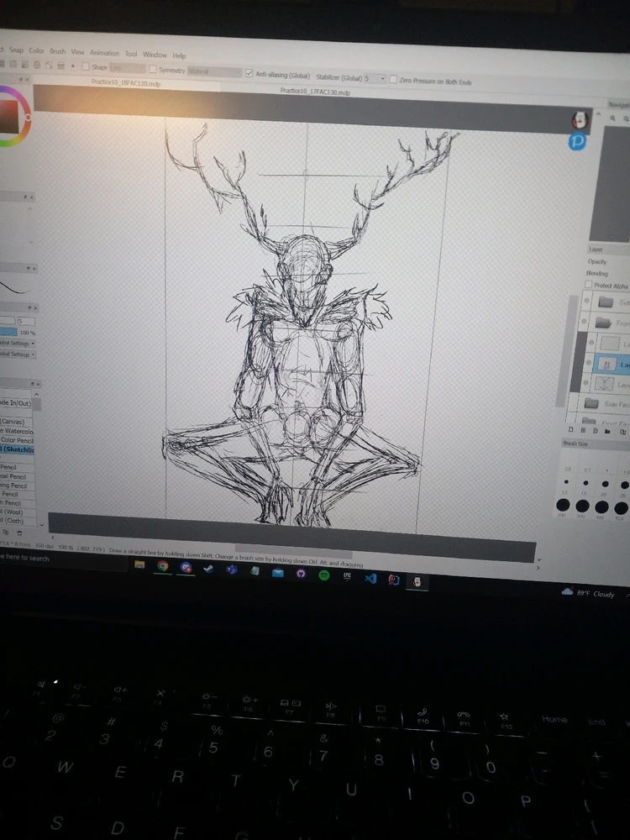Open Visual Studio Code from the taskbar
This screenshot has width=630, height=840.
(370, 578)
